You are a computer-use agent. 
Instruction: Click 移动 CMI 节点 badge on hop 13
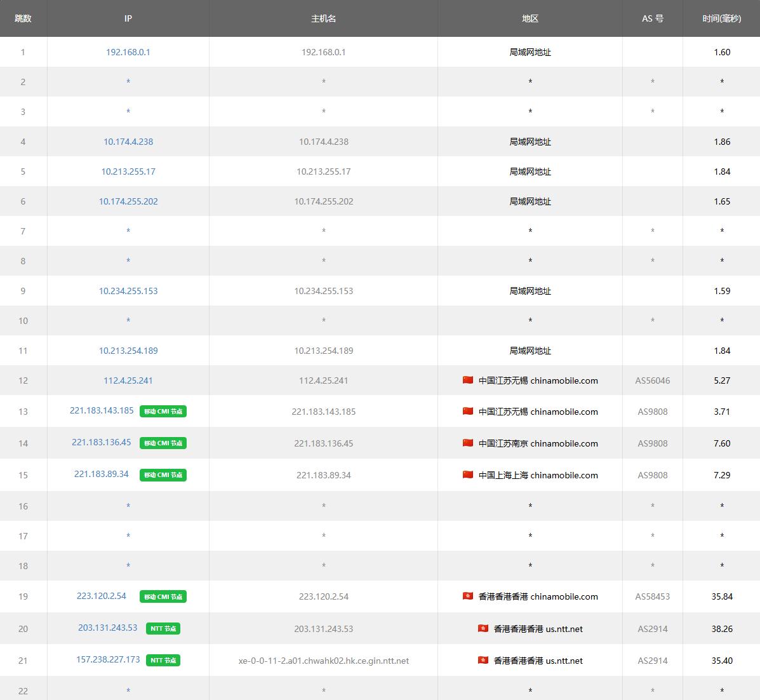pos(163,411)
